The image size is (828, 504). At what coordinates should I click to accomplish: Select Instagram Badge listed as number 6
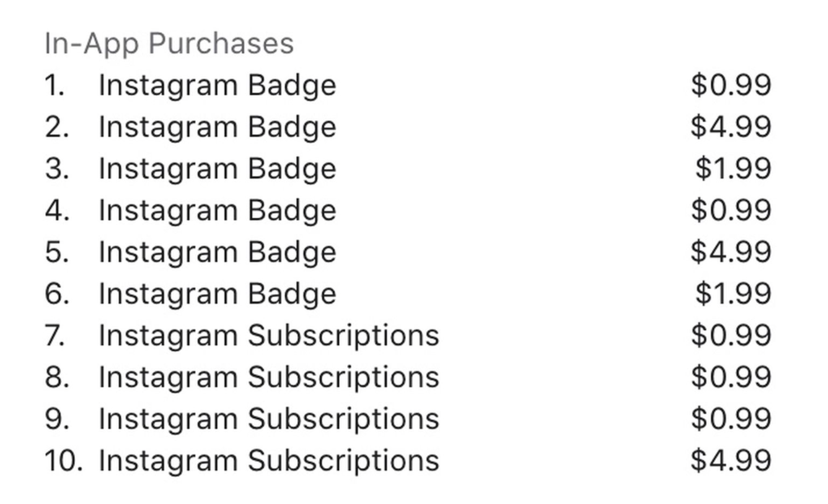pos(217,293)
